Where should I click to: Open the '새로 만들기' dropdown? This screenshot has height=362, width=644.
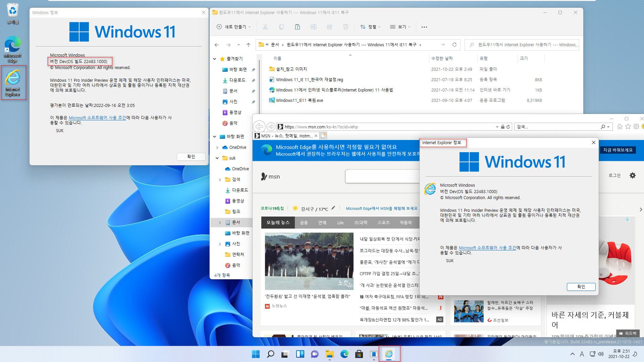coord(234,27)
